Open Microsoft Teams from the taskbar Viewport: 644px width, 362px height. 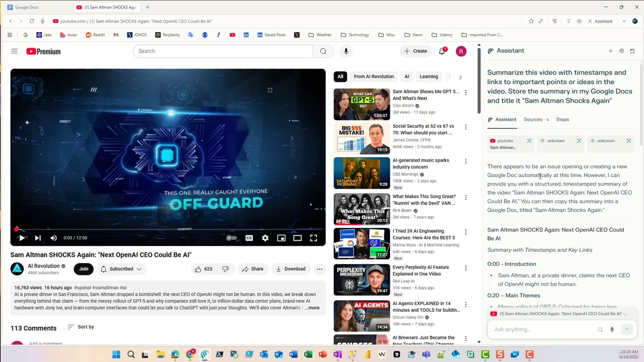(426, 354)
